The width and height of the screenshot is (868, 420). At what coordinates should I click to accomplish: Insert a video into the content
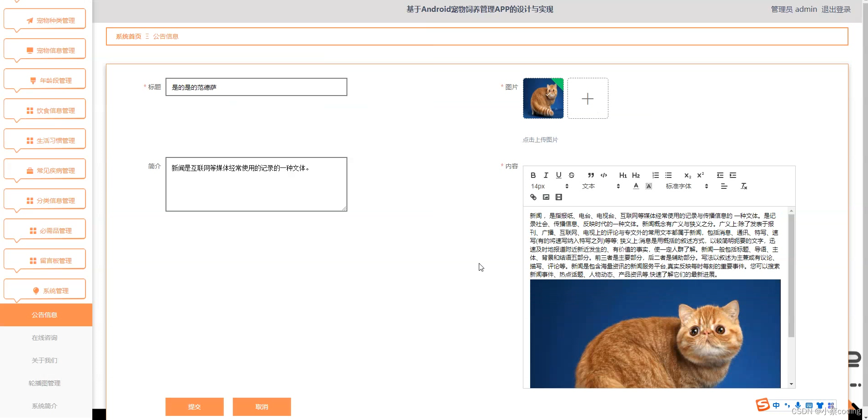click(559, 197)
